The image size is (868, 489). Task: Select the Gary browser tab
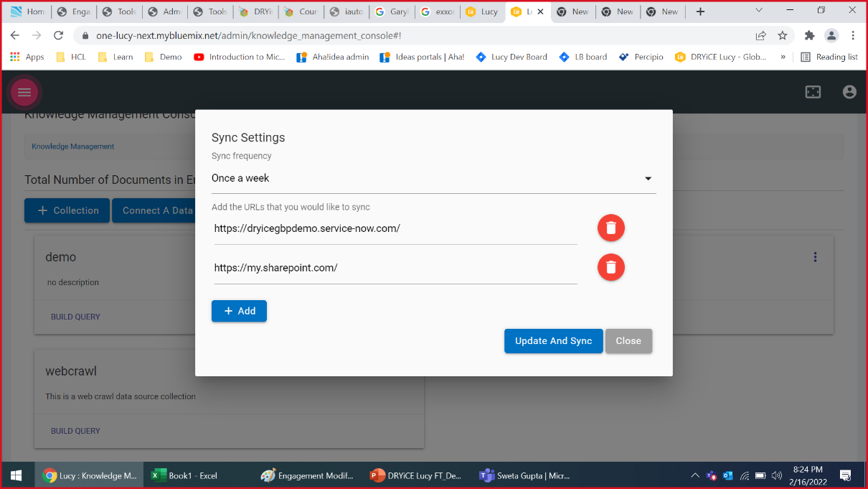(392, 11)
